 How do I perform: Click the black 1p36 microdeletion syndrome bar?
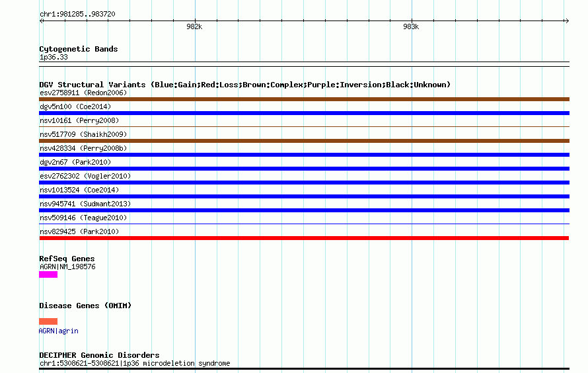click(304, 369)
